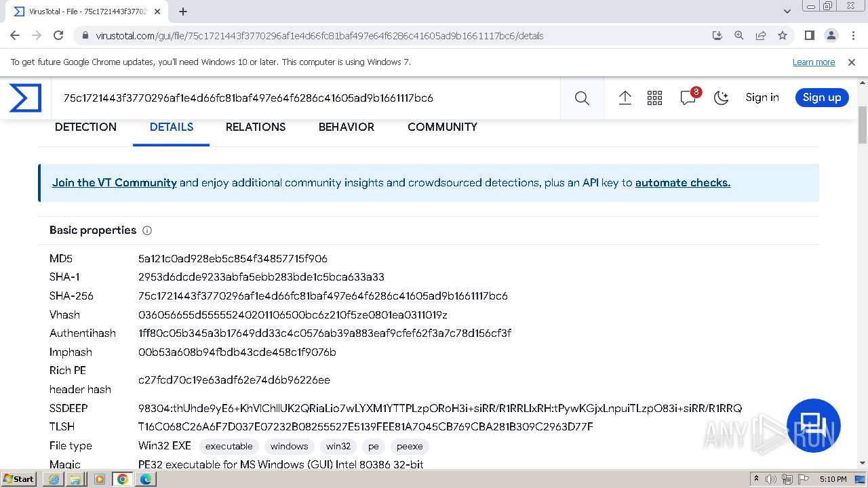Viewport: 868px width, 488px height.
Task: Click the TLSH value
Action: click(x=366, y=427)
